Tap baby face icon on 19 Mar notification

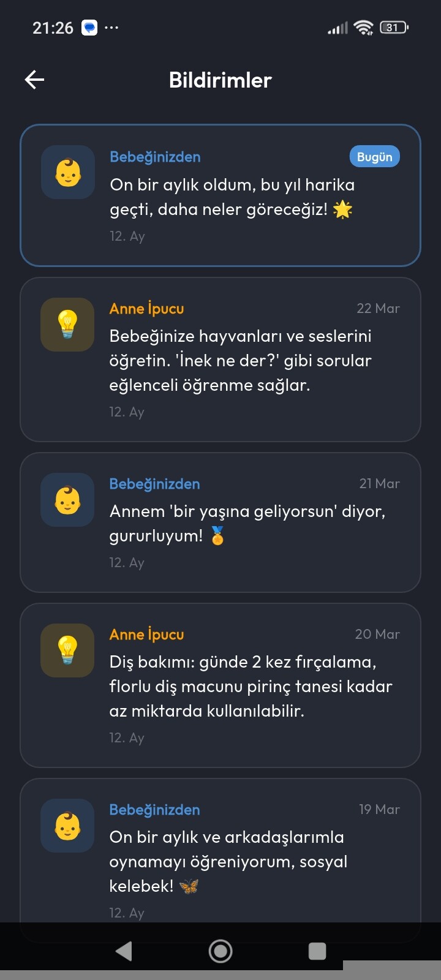[x=67, y=825]
